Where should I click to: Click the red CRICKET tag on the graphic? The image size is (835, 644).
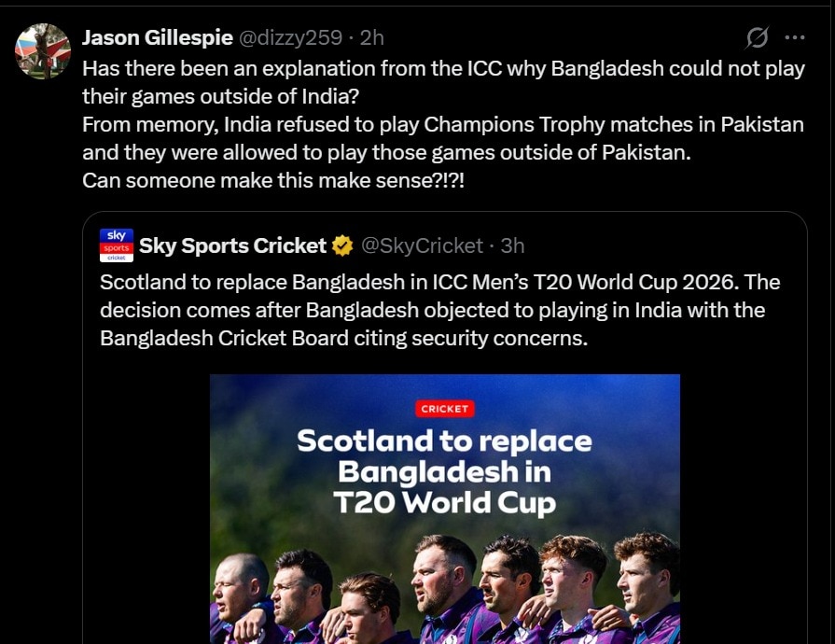[x=445, y=408]
